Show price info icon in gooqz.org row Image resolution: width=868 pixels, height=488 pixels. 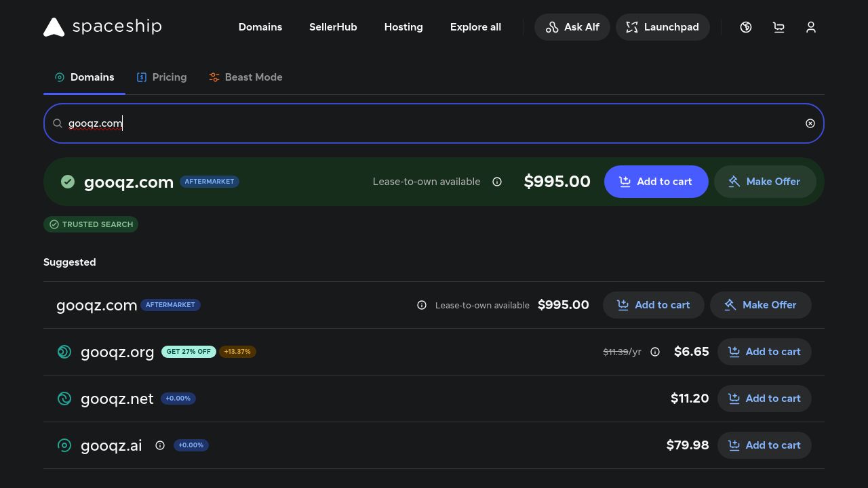point(655,352)
